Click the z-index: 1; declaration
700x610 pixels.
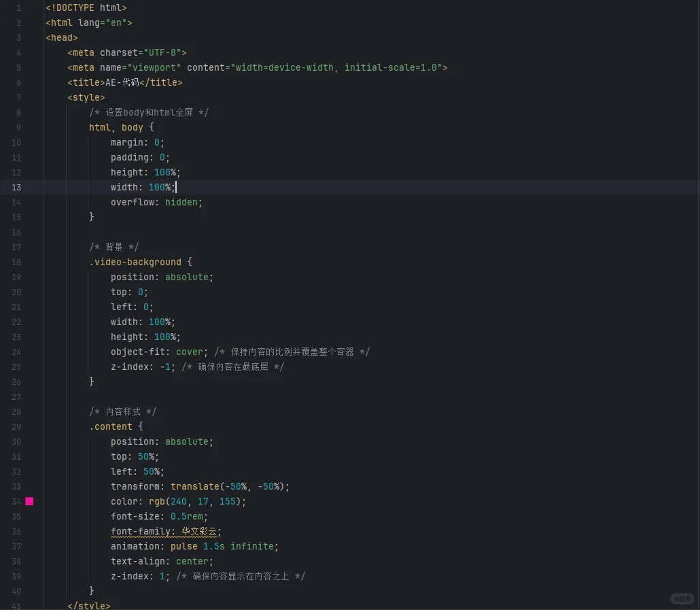click(140, 577)
